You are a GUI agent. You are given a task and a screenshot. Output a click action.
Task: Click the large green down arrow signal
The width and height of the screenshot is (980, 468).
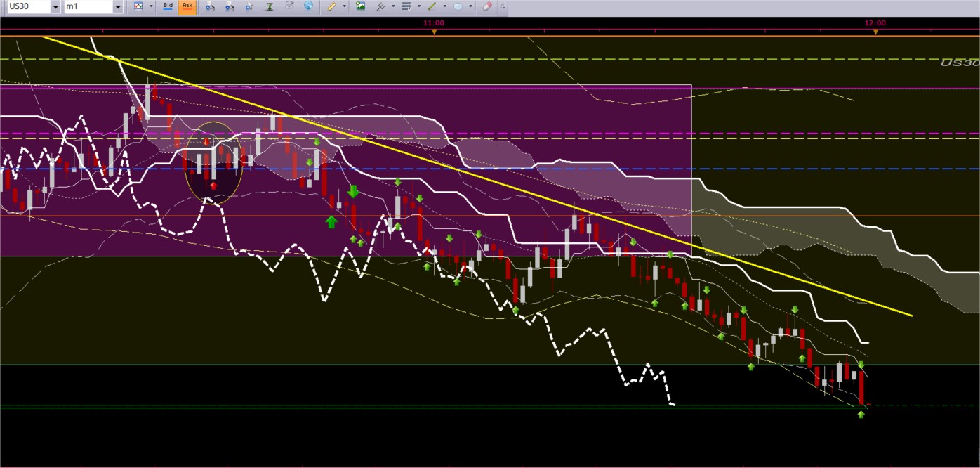[353, 191]
